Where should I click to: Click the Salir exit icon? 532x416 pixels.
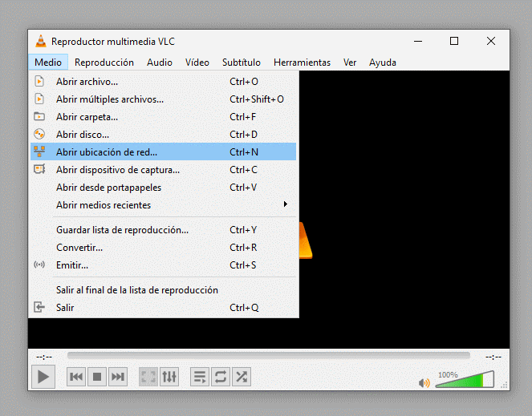[x=39, y=307]
